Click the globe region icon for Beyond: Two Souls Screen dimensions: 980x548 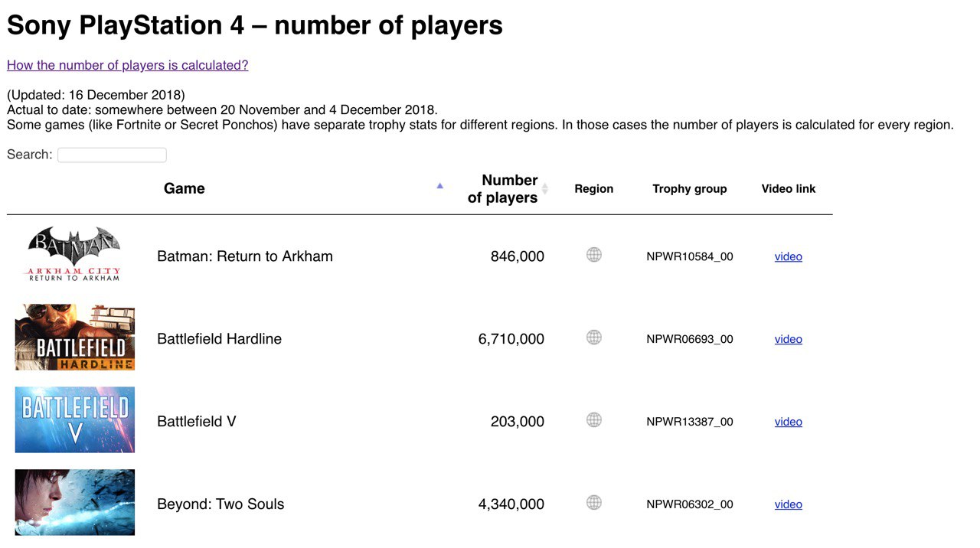pyautogui.click(x=594, y=503)
